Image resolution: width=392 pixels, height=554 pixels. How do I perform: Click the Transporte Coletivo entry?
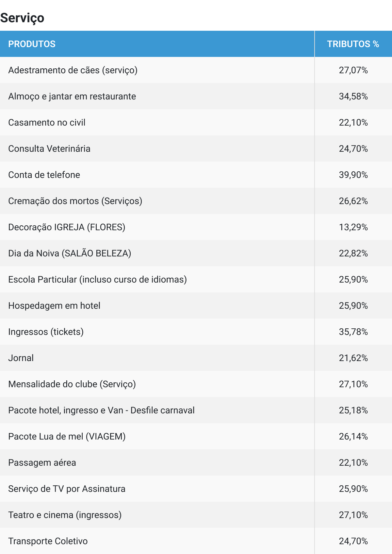(x=48, y=541)
